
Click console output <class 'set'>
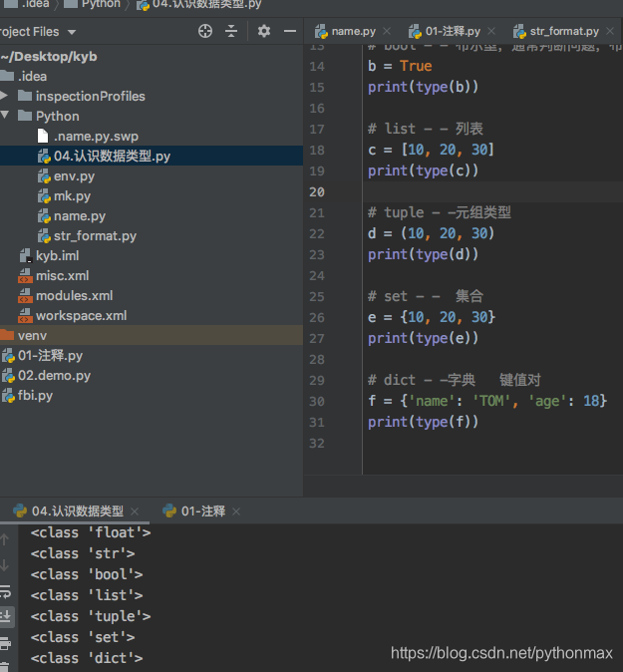(x=83, y=637)
